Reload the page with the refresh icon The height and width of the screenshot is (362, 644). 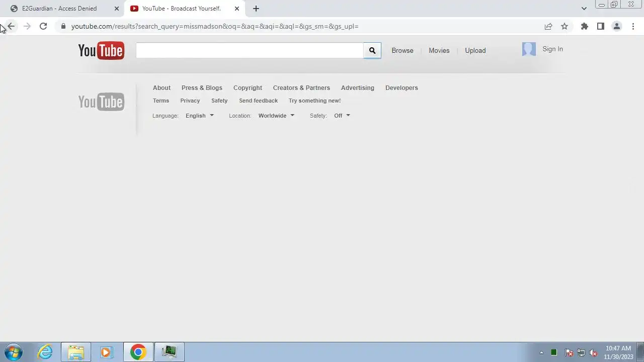point(43,26)
